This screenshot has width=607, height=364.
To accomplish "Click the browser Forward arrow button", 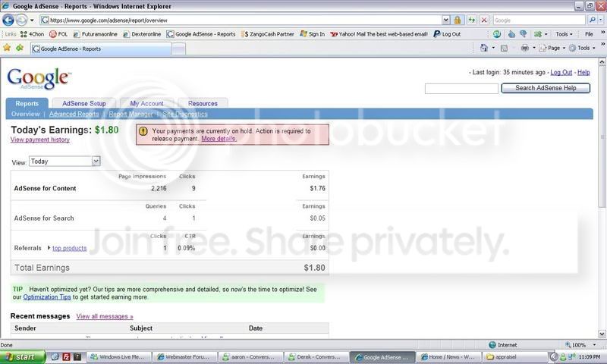I will click(22, 20).
